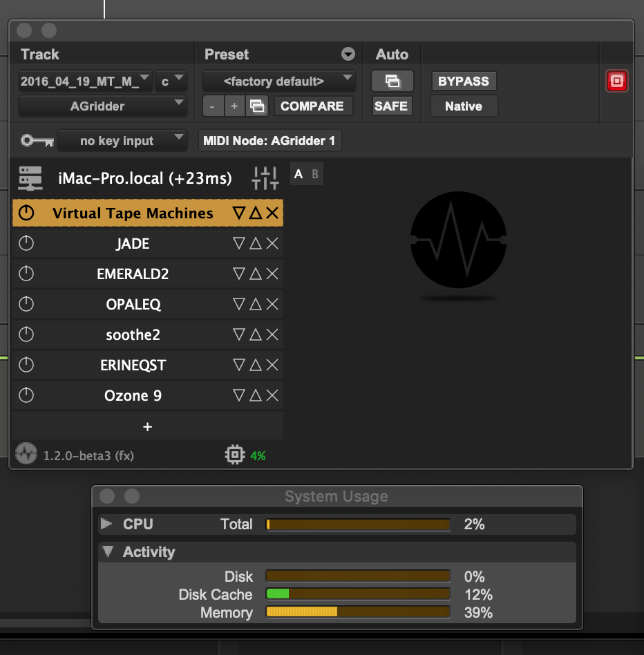Click the AGridder logo next to version
Image resolution: width=644 pixels, height=655 pixels.
[26, 454]
